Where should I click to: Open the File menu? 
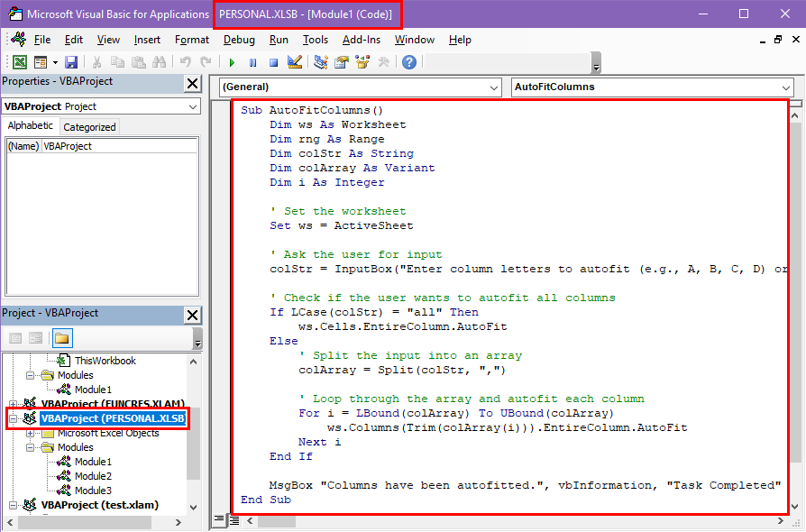(42, 40)
